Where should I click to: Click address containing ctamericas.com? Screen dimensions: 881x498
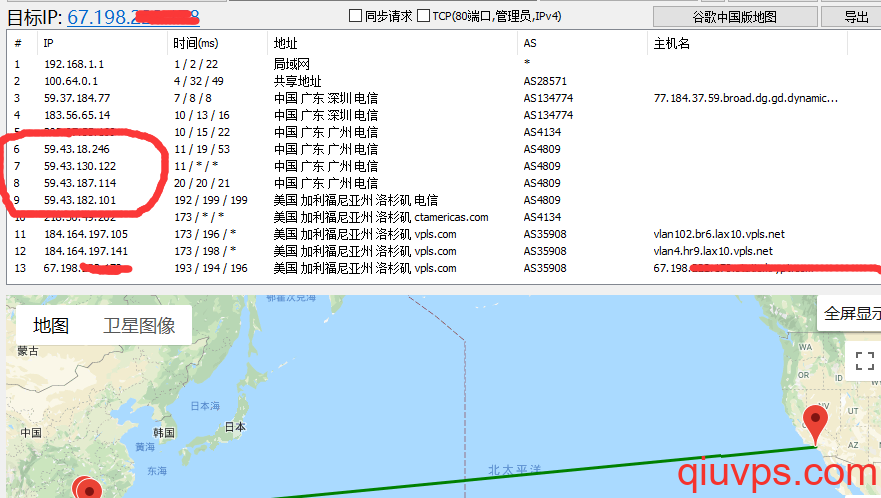pyautogui.click(x=380, y=217)
